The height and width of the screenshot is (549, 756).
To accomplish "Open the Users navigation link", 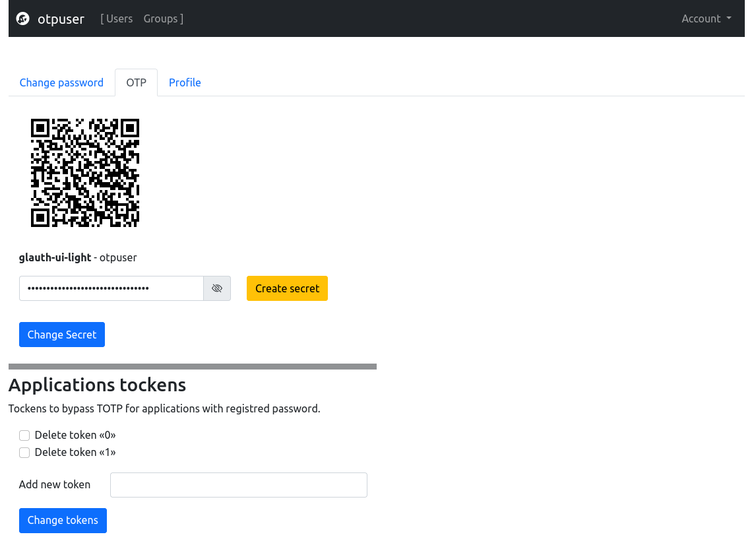I will coord(119,19).
